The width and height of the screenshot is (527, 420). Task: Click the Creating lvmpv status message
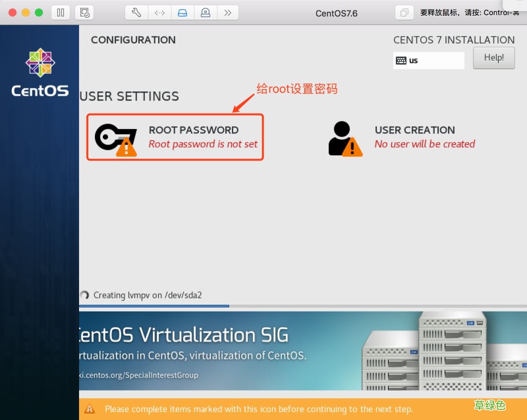tap(147, 295)
